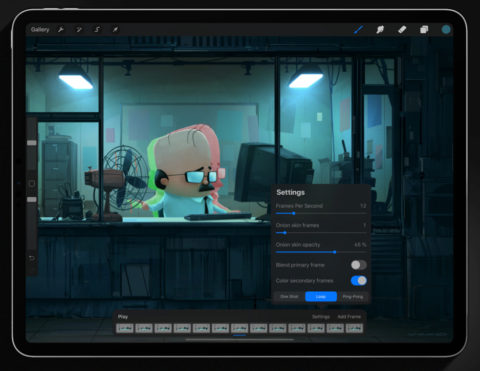Open the active color circle
480x371 pixels.
[446, 29]
